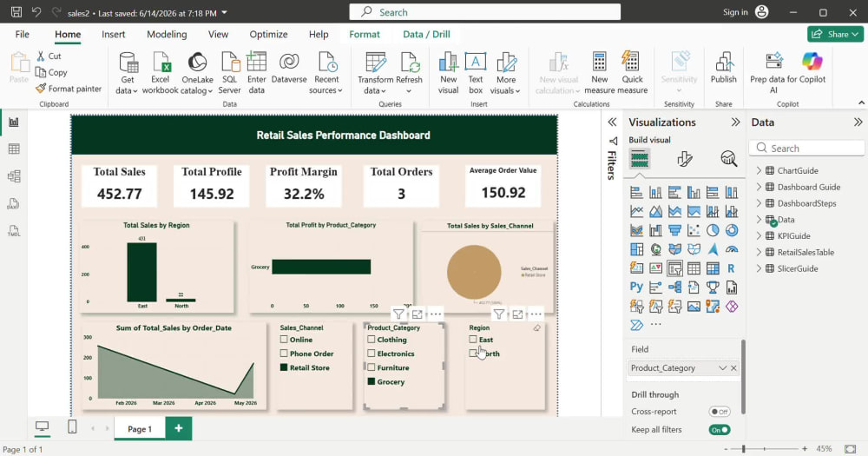Connect to SQL Server source

229,73
